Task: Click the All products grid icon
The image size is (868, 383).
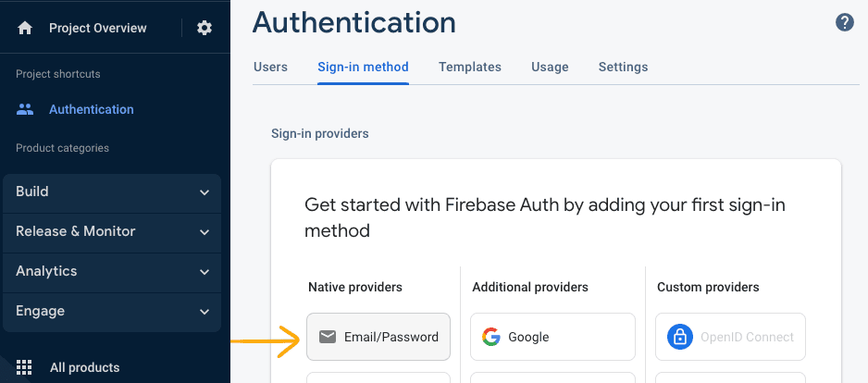Action: tap(24, 367)
